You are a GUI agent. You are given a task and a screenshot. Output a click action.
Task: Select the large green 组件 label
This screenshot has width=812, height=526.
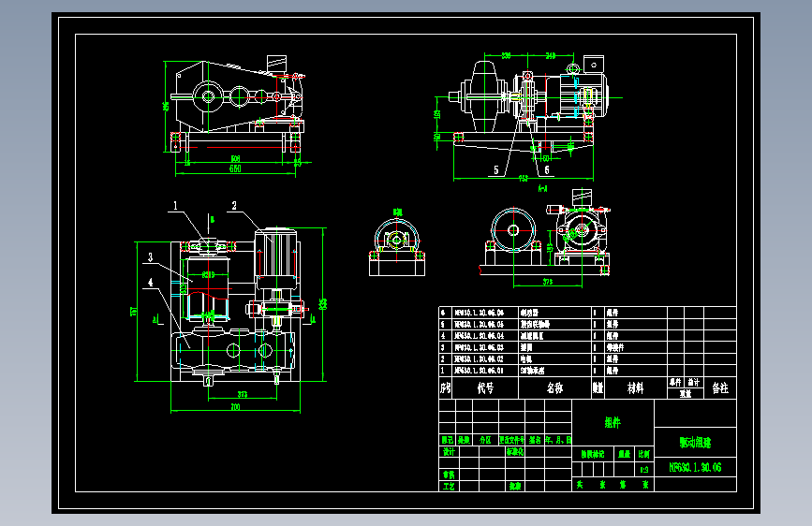(613, 422)
